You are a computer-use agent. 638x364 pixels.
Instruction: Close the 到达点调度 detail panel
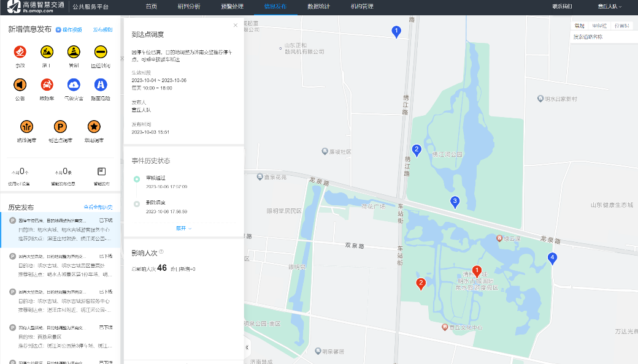(235, 25)
